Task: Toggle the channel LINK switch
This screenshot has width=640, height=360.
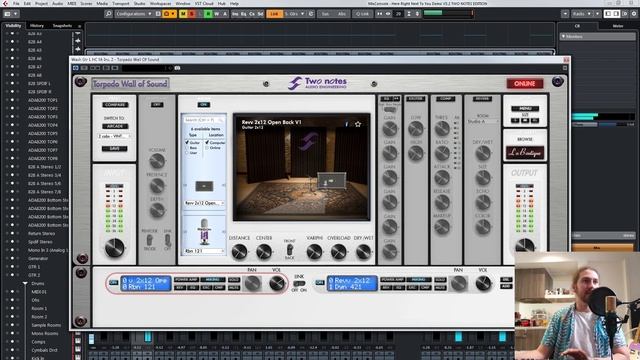Action: pyautogui.click(x=299, y=283)
